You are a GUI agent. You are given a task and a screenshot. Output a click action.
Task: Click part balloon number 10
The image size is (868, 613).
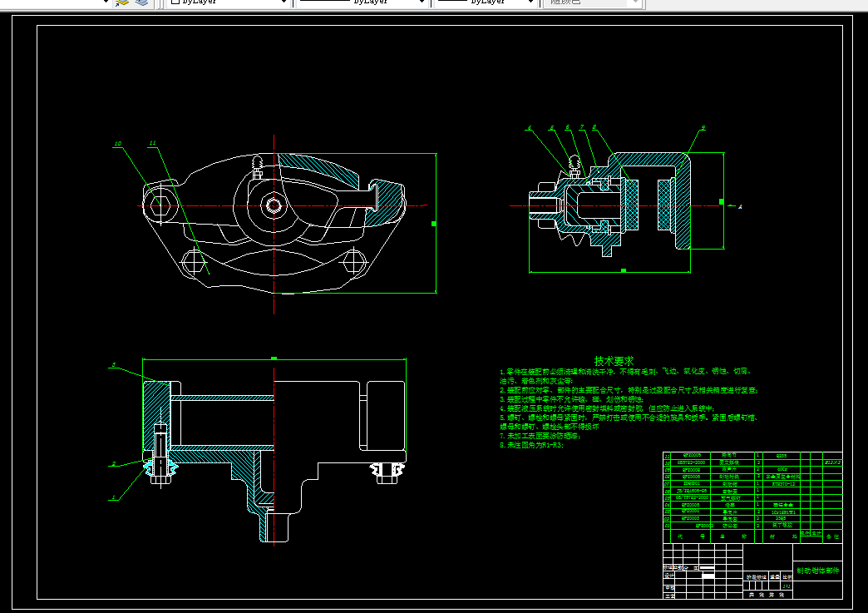(117, 144)
